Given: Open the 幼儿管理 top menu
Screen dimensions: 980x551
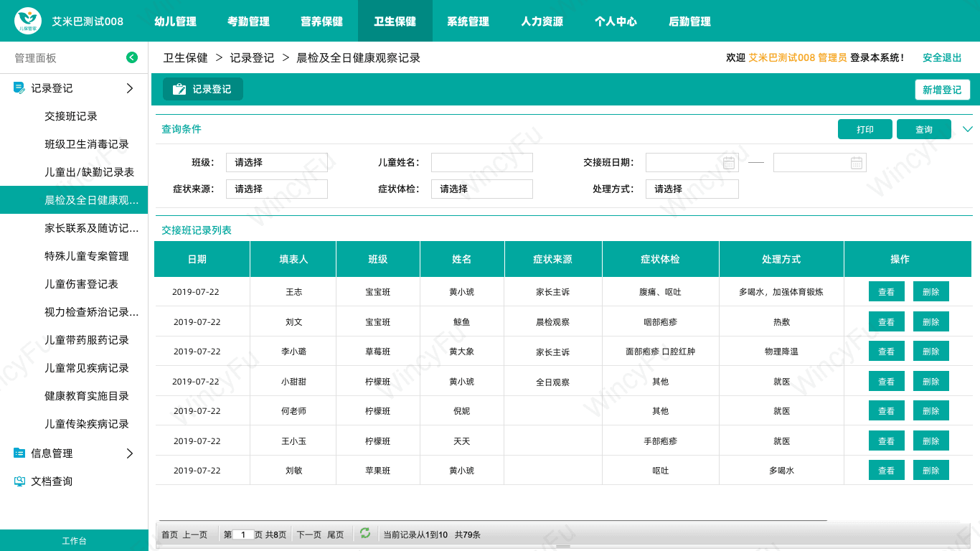Looking at the screenshot, I should tap(175, 21).
